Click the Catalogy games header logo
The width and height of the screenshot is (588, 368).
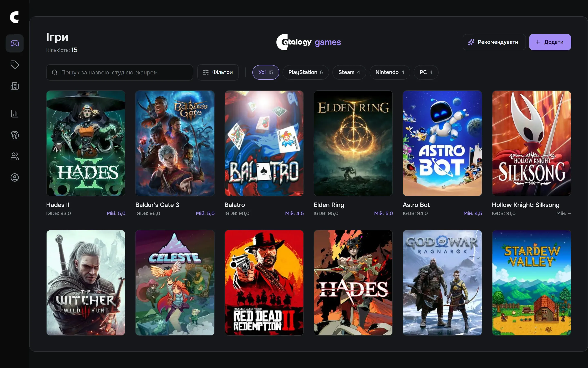click(x=308, y=42)
